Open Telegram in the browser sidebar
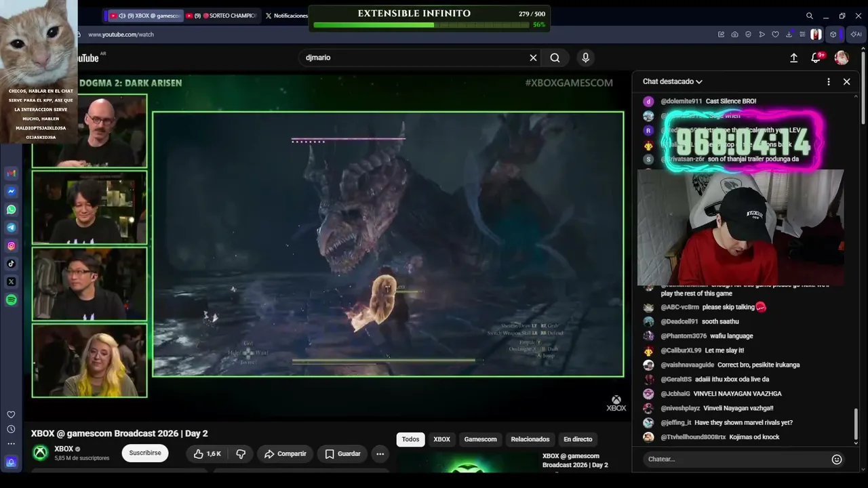The height and width of the screenshot is (488, 868). point(11,228)
